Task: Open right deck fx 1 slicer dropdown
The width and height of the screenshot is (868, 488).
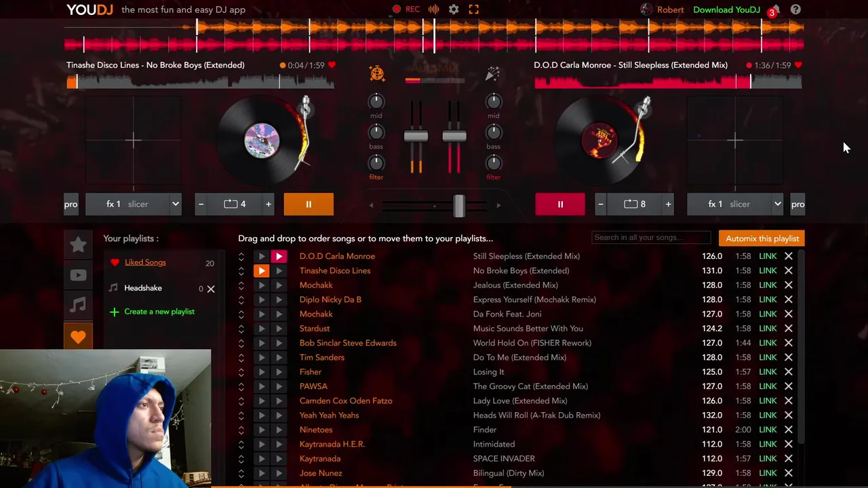Action: (735, 204)
